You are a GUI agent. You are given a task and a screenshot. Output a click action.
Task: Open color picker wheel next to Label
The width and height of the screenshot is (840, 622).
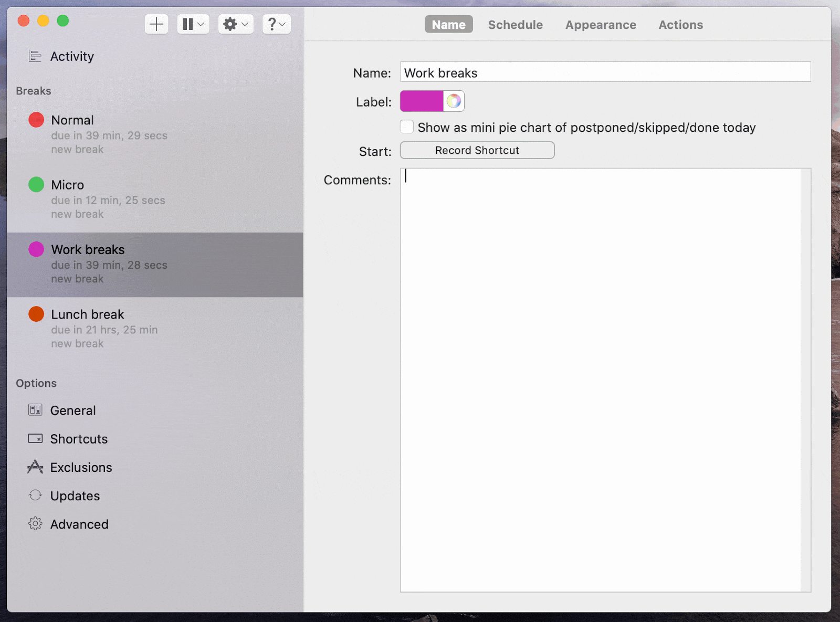coord(454,101)
